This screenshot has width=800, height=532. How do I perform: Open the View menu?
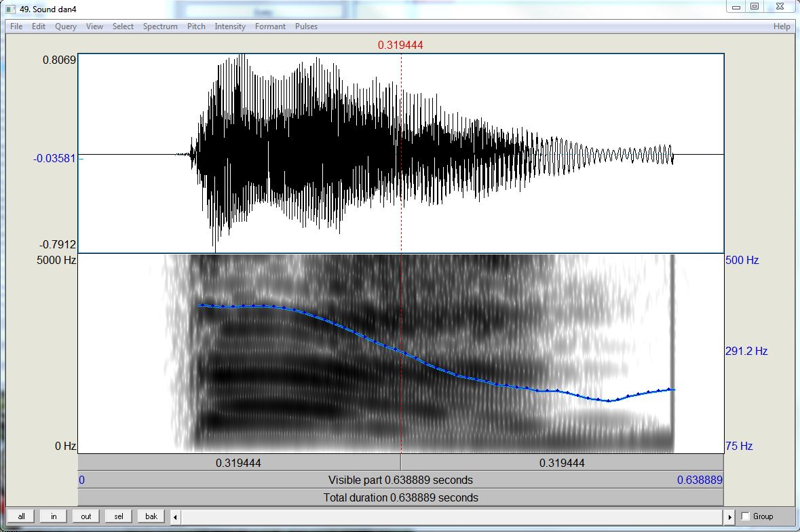pos(94,26)
